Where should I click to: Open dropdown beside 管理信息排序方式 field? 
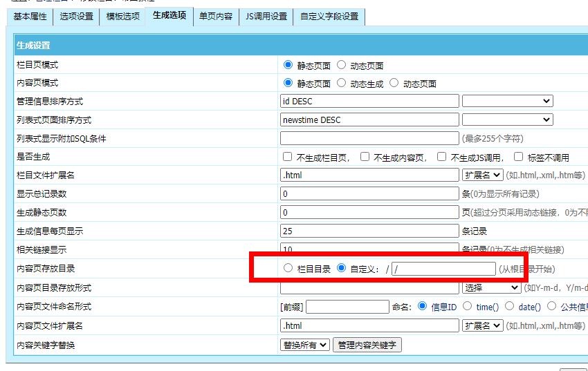point(507,102)
